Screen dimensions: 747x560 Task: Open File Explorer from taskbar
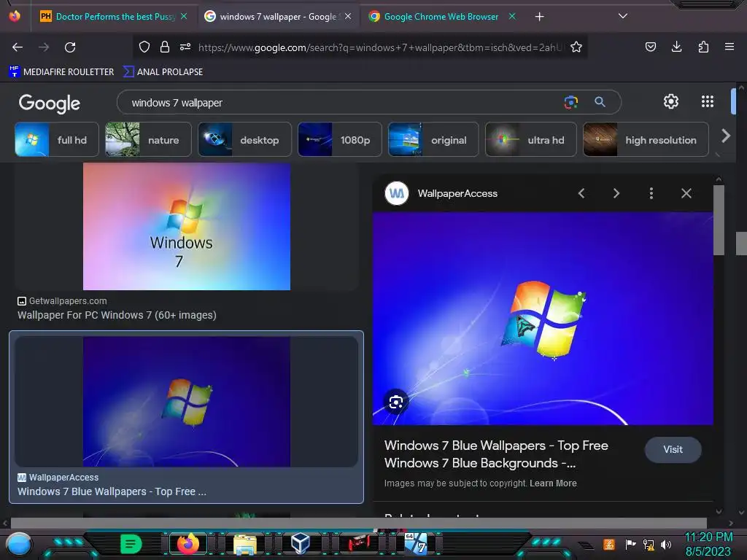[x=245, y=544]
